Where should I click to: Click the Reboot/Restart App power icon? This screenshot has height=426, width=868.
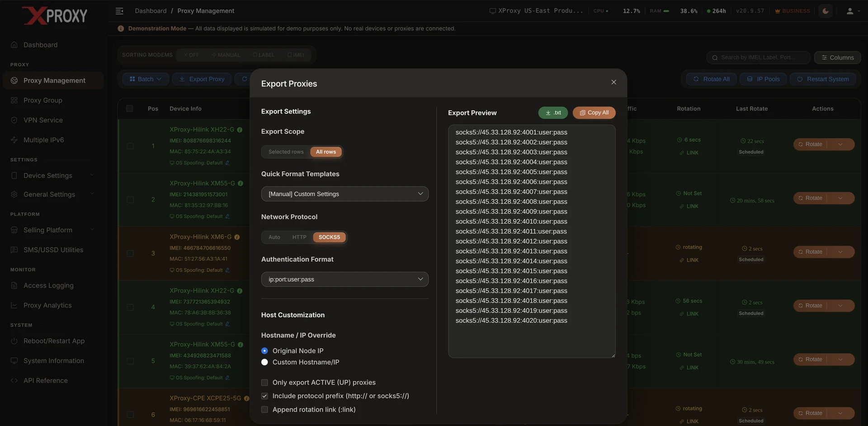point(14,341)
